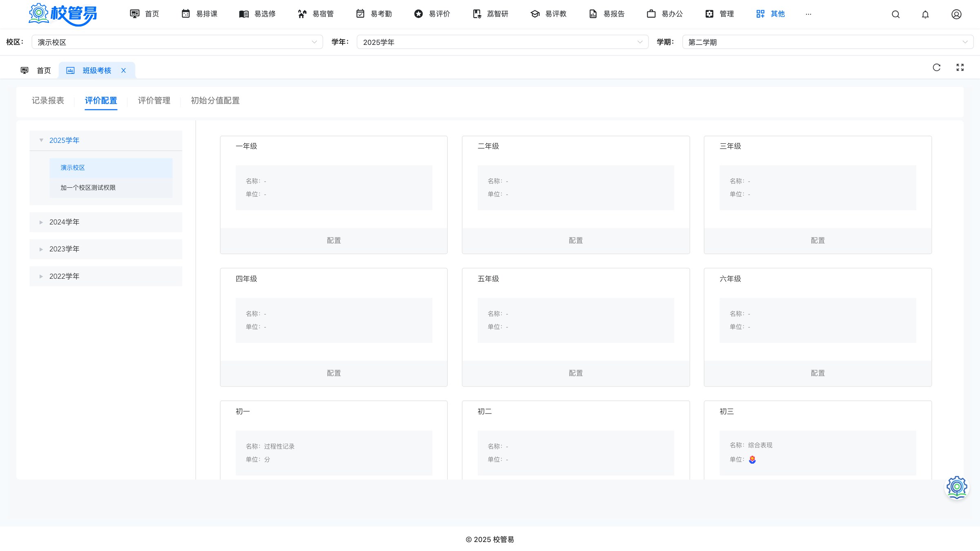Click the refresh icon in tab bar

[x=937, y=67]
